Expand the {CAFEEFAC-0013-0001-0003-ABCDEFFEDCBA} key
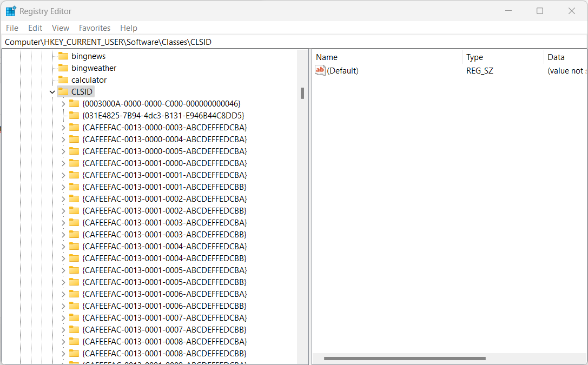The width and height of the screenshot is (588, 365). pyautogui.click(x=63, y=223)
